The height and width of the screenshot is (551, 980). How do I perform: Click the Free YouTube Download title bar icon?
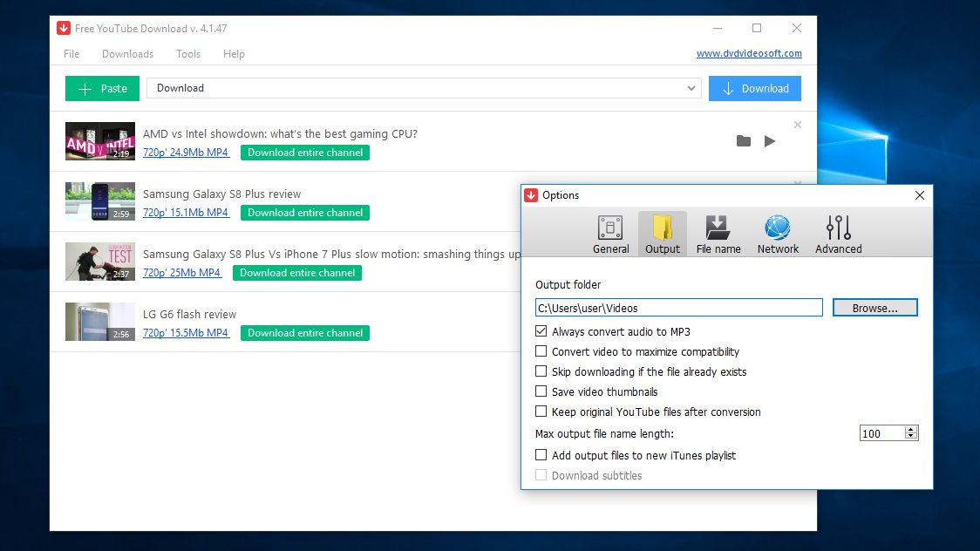pos(63,28)
